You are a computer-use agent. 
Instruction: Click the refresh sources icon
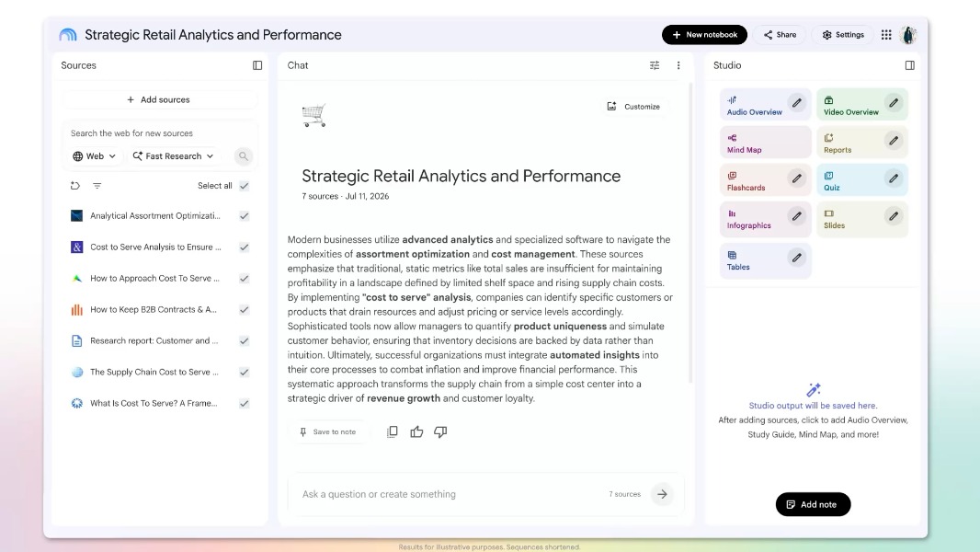pyautogui.click(x=75, y=186)
